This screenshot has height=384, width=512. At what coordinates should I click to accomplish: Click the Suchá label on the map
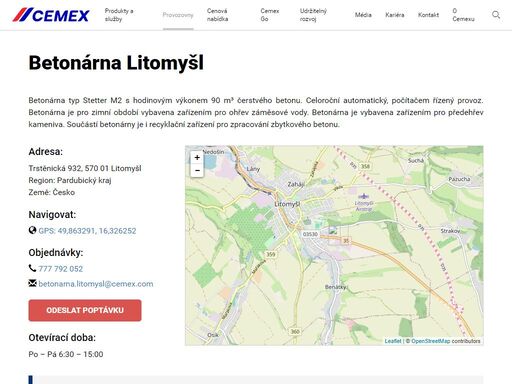[x=416, y=160]
